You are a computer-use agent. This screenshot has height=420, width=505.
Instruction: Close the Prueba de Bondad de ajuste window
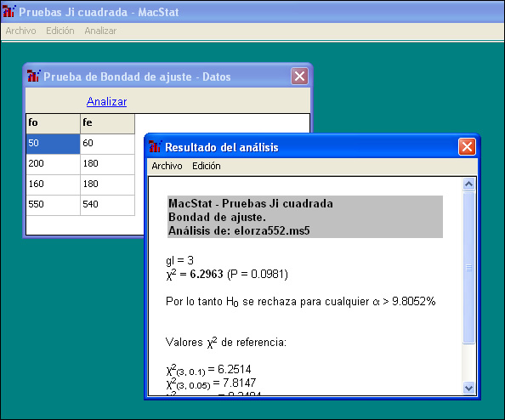click(299, 77)
